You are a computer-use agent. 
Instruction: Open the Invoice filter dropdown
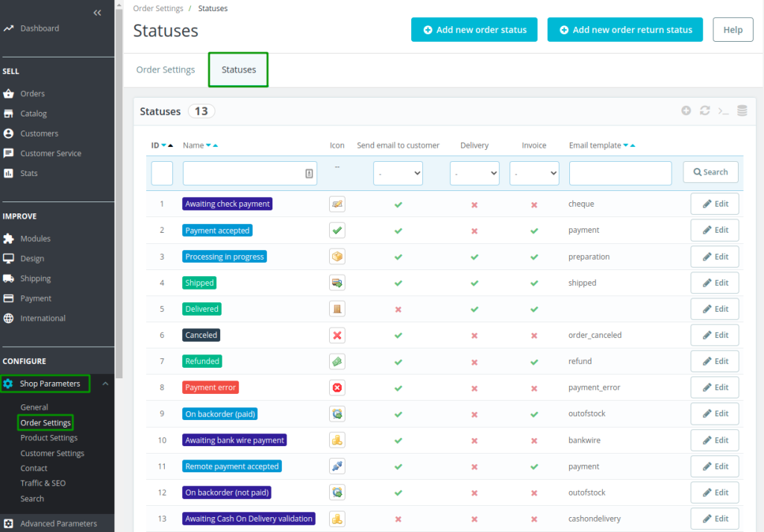534,172
